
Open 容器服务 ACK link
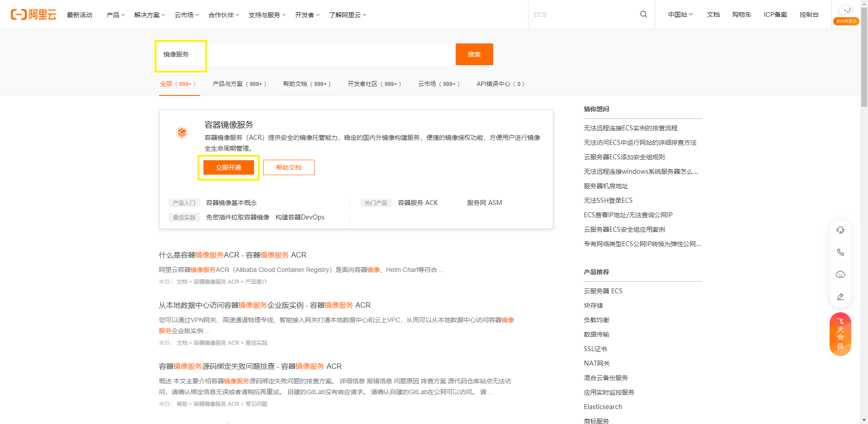(418, 203)
